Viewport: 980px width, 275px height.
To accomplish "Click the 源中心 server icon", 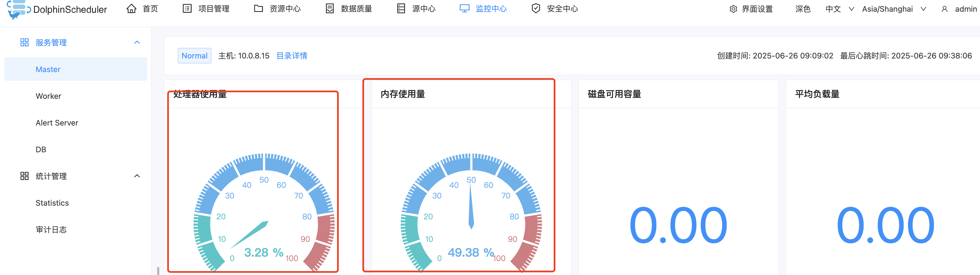I will [x=401, y=9].
